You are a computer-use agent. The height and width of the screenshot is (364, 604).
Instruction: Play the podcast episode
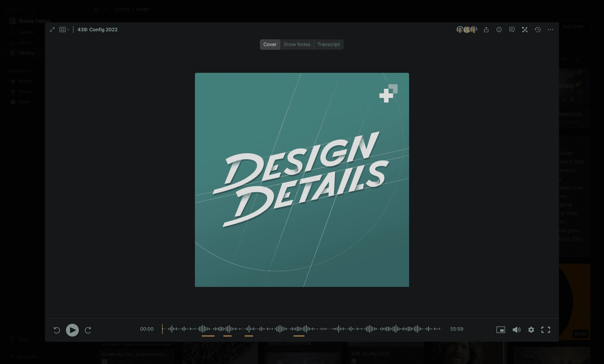click(72, 330)
